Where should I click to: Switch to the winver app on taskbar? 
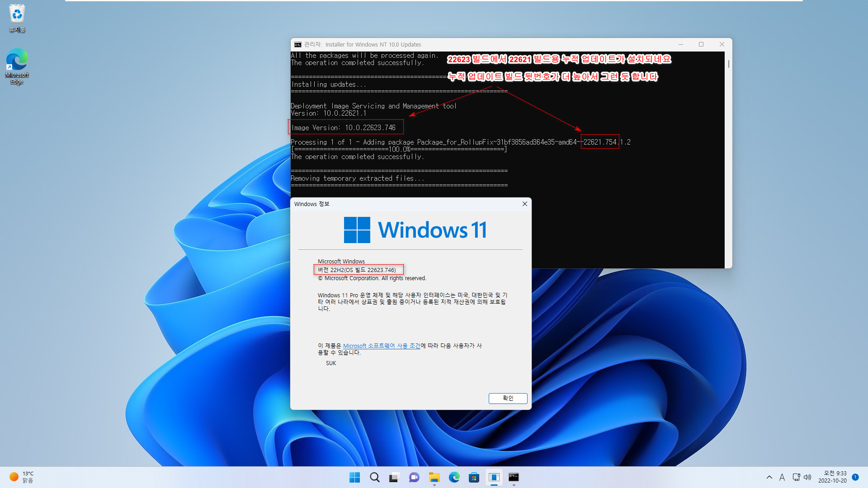(494, 477)
